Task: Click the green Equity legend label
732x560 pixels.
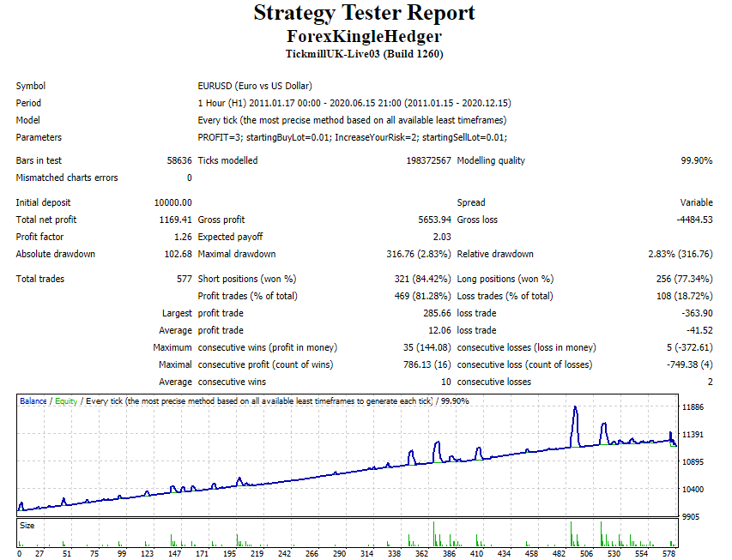Action: 66,401
